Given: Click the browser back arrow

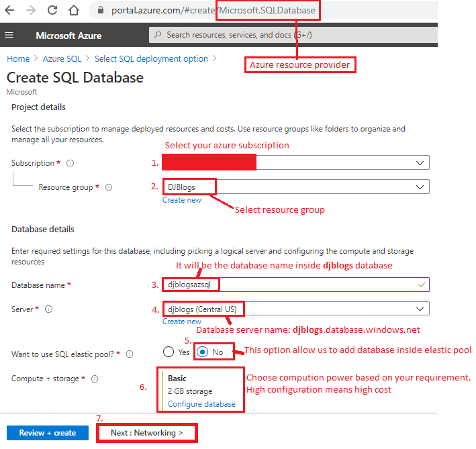Looking at the screenshot, I should point(9,10).
